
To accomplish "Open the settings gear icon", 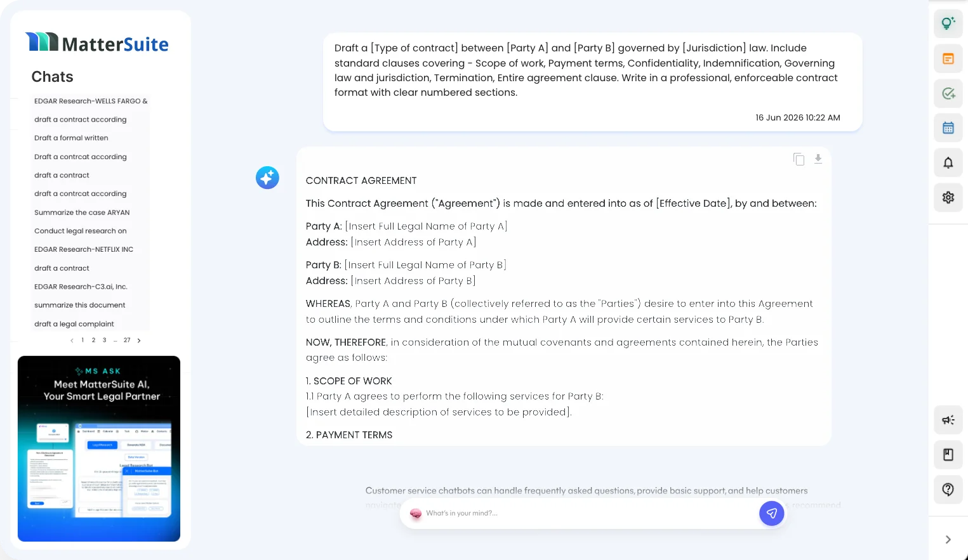I will (948, 197).
